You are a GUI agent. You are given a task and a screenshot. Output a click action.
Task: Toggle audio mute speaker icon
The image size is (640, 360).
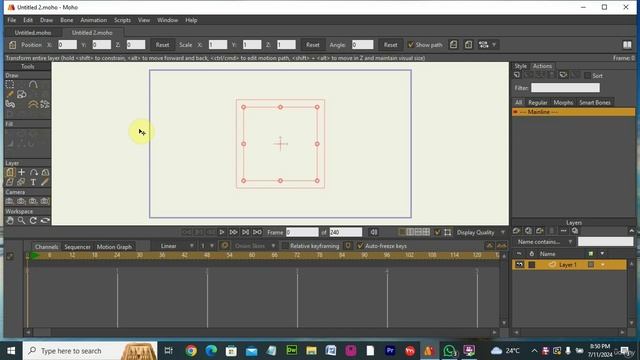373,232
